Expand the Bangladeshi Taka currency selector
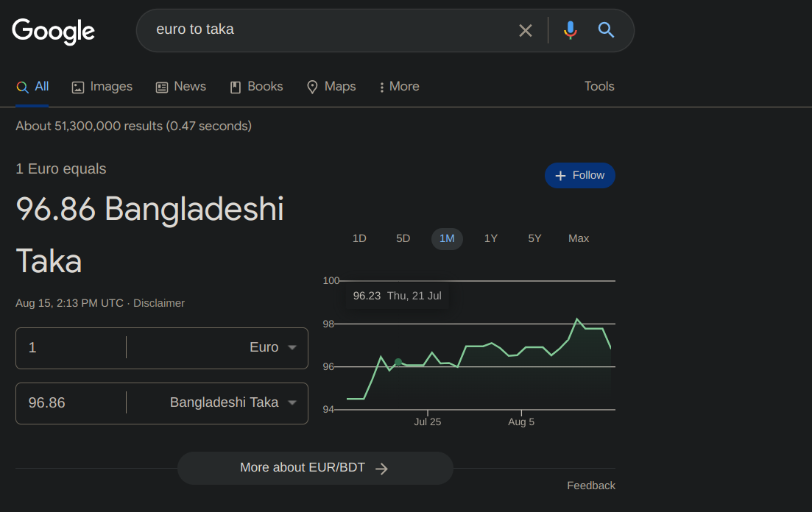Viewport: 812px width, 512px height. (x=233, y=402)
